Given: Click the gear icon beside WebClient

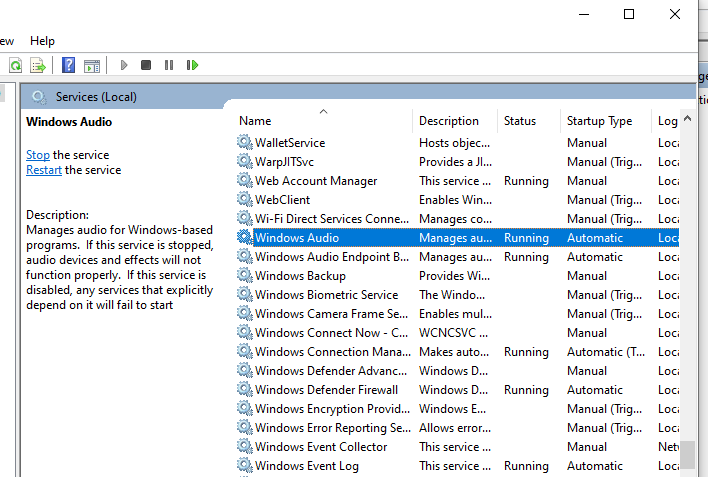Looking at the screenshot, I should click(x=245, y=200).
